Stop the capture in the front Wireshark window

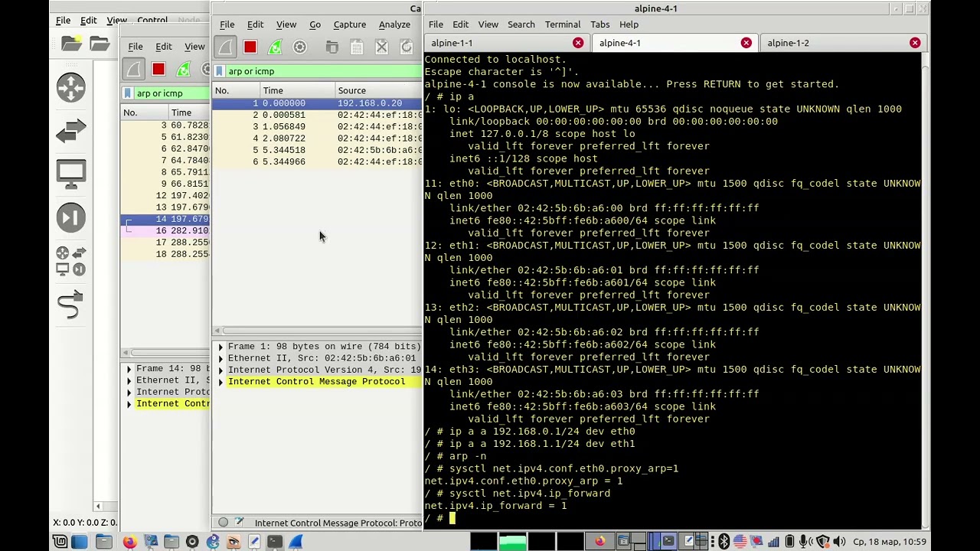(250, 47)
